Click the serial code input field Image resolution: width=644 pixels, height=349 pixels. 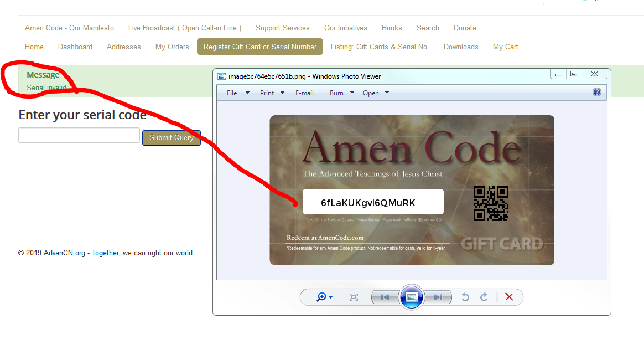79,135
